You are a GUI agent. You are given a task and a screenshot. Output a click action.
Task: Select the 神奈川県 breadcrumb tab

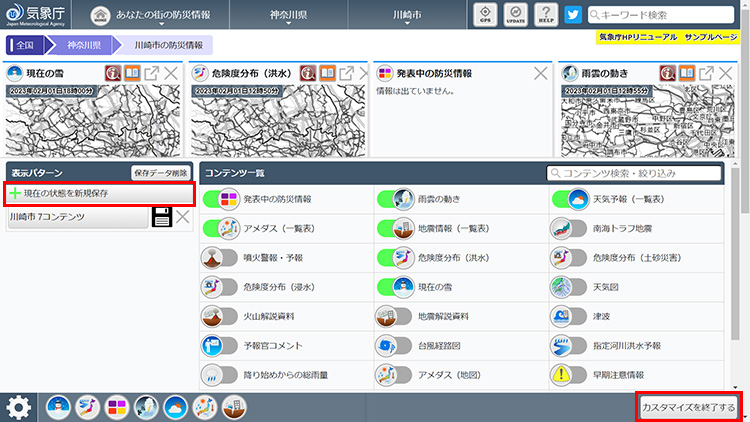click(84, 45)
